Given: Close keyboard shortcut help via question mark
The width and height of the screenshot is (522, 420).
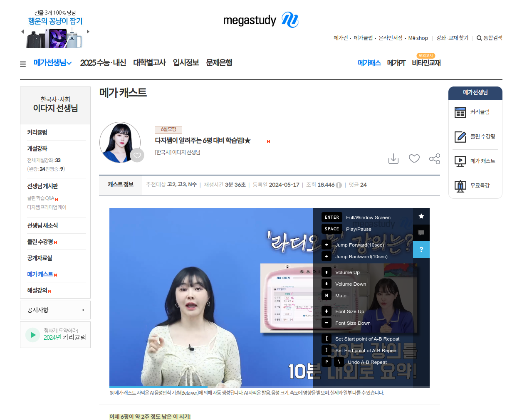Looking at the screenshot, I should (x=421, y=250).
